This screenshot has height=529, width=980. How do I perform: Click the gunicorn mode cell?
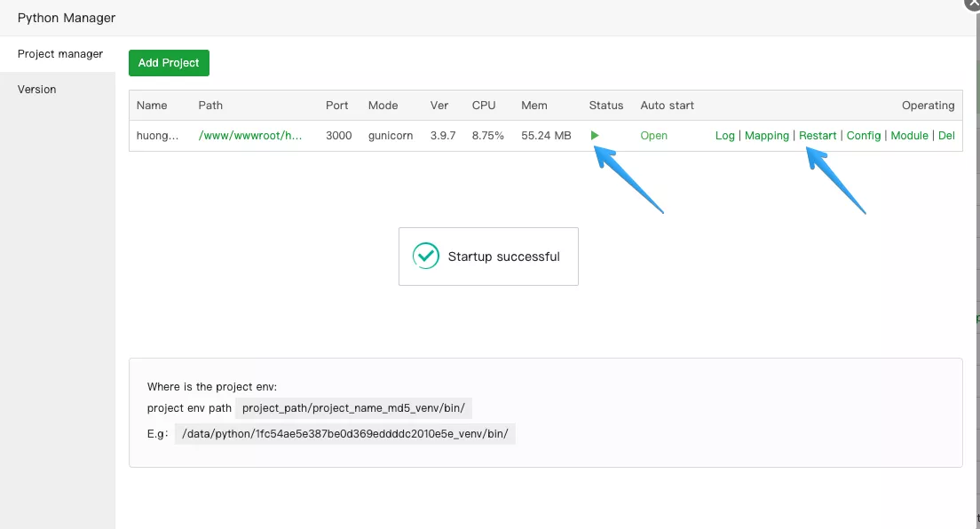pos(391,136)
